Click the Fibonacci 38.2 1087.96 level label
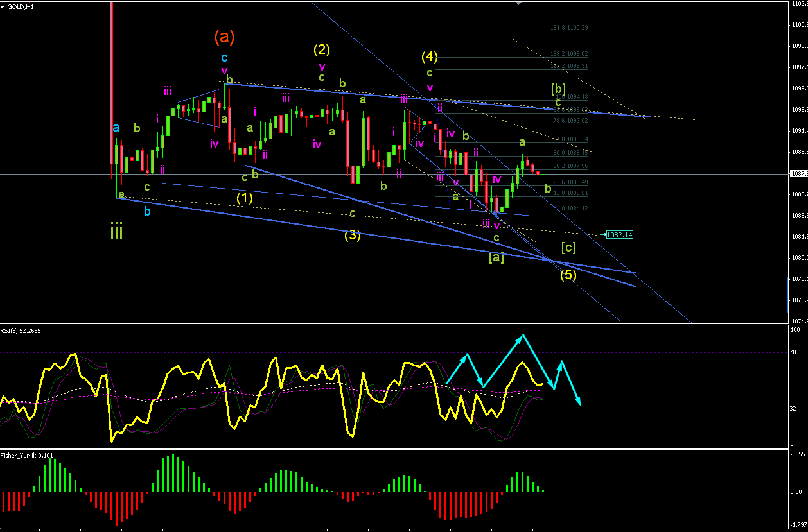Screen dimensions: 808x532 tap(570, 166)
